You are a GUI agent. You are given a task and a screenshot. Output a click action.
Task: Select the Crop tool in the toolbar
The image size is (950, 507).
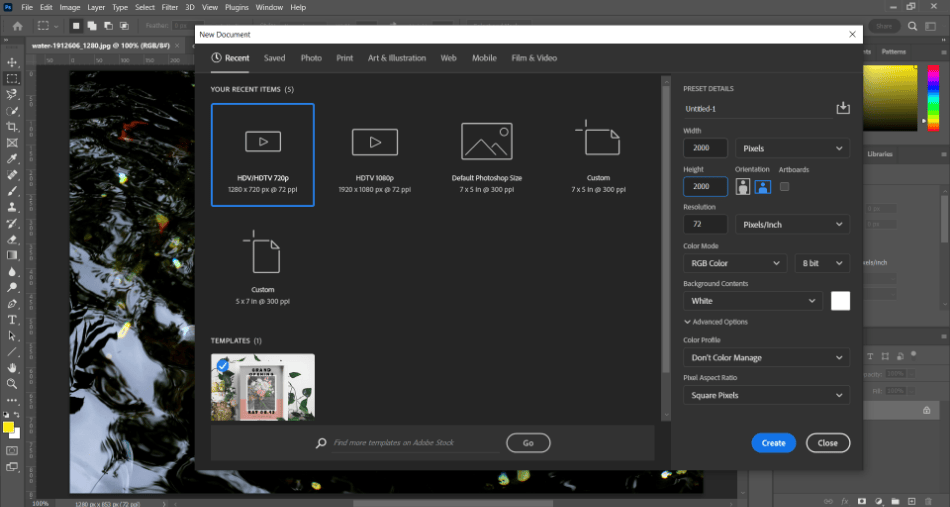[12, 127]
